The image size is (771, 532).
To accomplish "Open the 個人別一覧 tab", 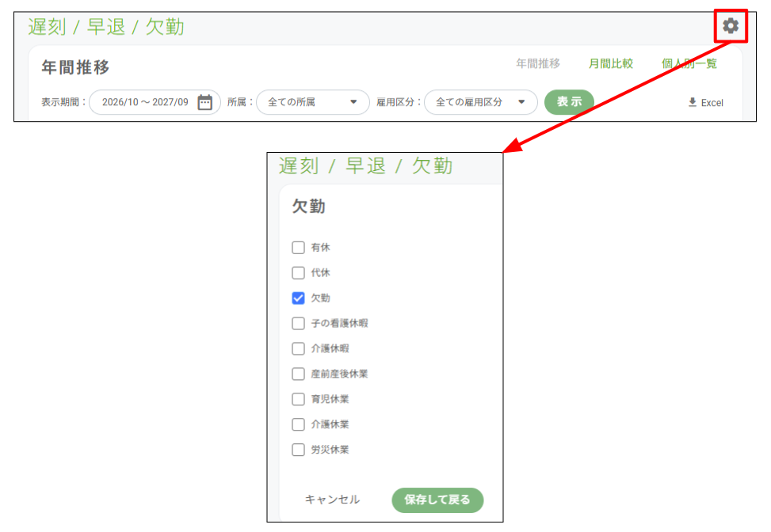I will point(689,63).
